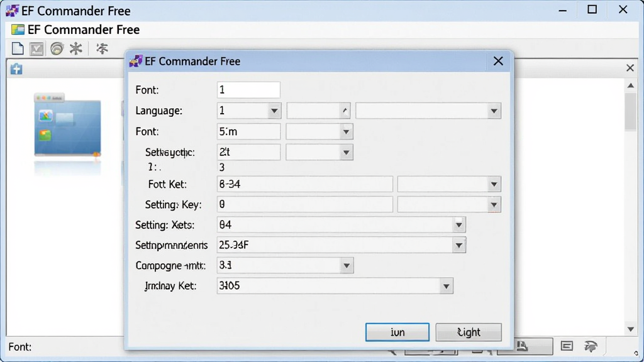The height and width of the screenshot is (362, 644).
Task: Click the scrollbar up arrow in main window
Action: click(630, 85)
